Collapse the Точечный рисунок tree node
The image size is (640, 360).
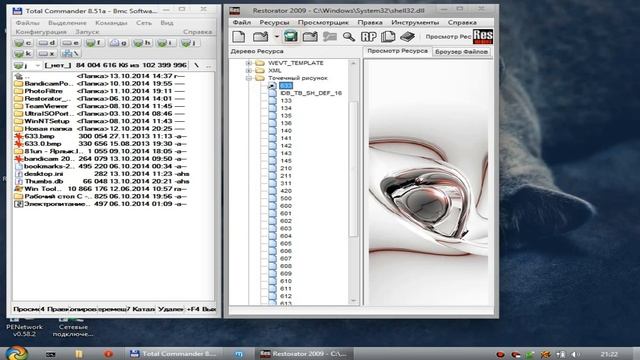tap(249, 78)
